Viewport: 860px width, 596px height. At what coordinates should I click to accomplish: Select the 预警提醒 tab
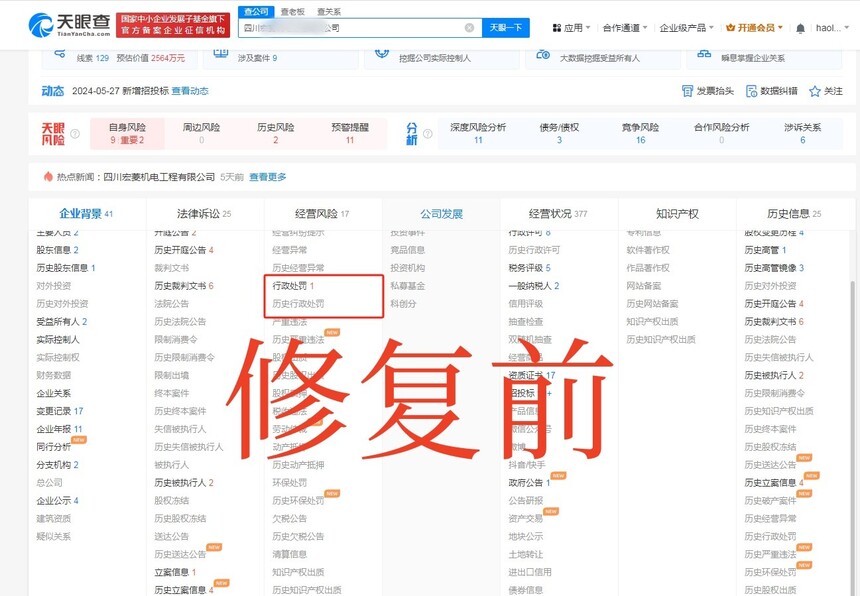pyautogui.click(x=350, y=134)
